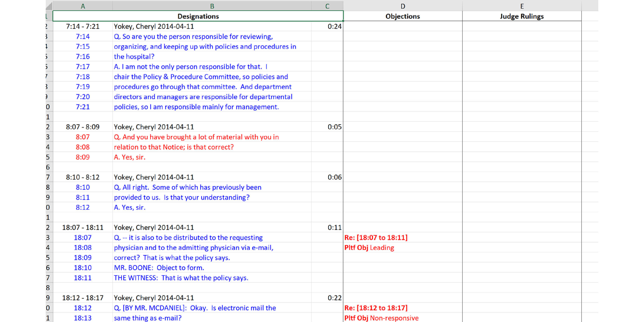Click the 18:12 - 18:17 range cell
Image resolution: width=644 pixels, height=322 pixels.
click(83, 298)
